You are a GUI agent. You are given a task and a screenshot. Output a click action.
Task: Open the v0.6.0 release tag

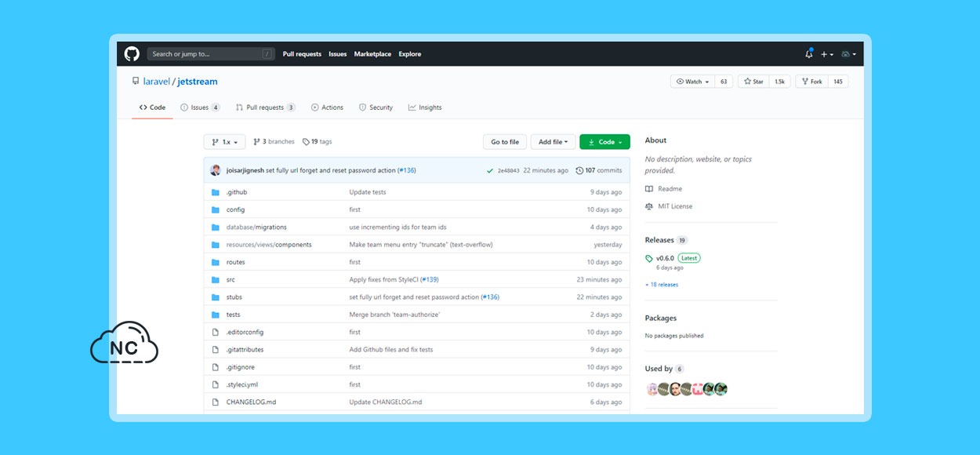pos(665,258)
